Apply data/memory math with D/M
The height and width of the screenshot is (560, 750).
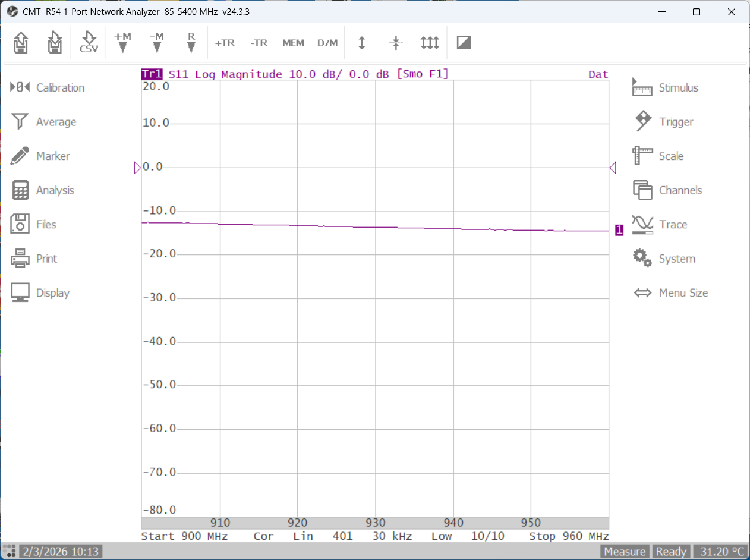[x=327, y=43]
